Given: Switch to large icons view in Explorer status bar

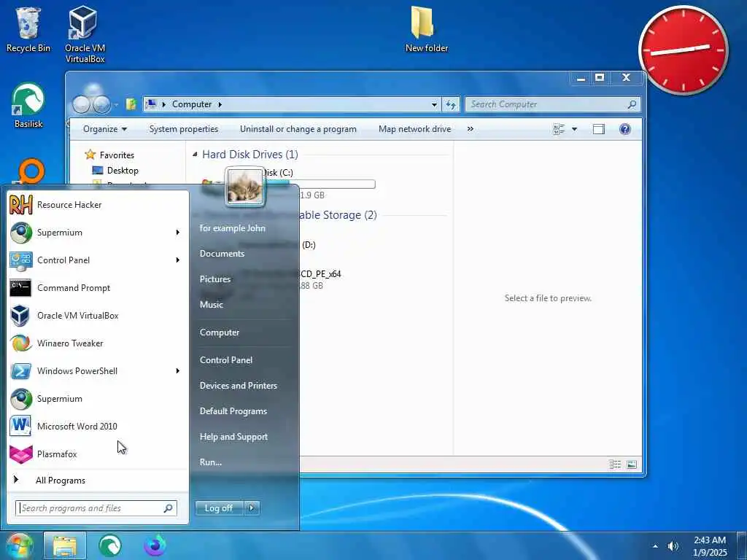Looking at the screenshot, I should point(632,464).
